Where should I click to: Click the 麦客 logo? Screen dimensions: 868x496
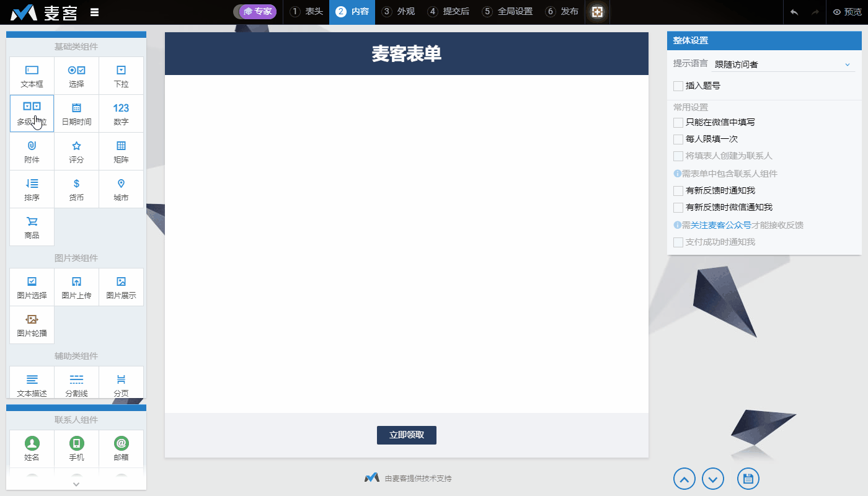coord(44,12)
